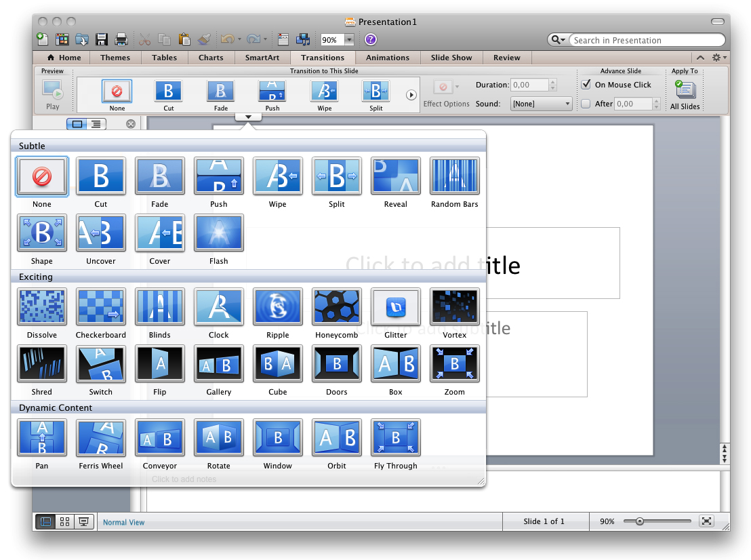The width and height of the screenshot is (751, 560).
Task: Apply the Rotate transition
Action: [x=218, y=437]
